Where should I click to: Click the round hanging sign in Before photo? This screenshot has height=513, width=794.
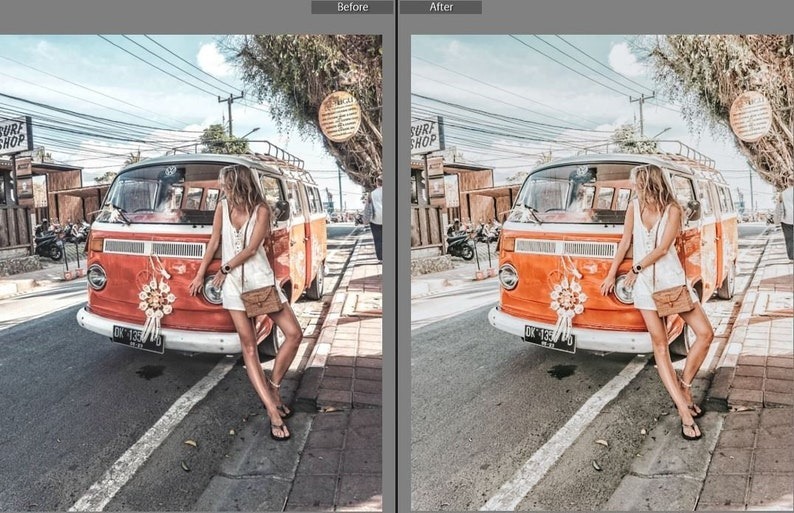pos(339,116)
